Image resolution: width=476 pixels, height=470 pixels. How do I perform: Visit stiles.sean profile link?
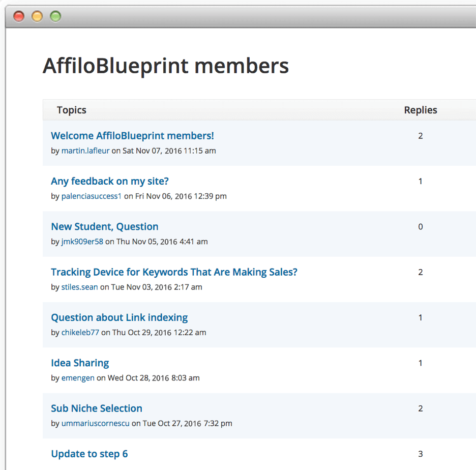coord(79,287)
